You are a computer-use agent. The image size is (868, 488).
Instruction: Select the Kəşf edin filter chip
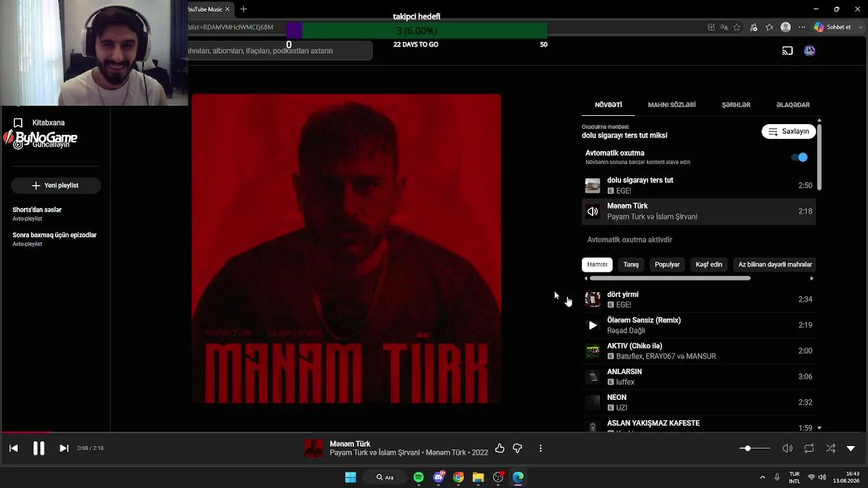coord(709,264)
